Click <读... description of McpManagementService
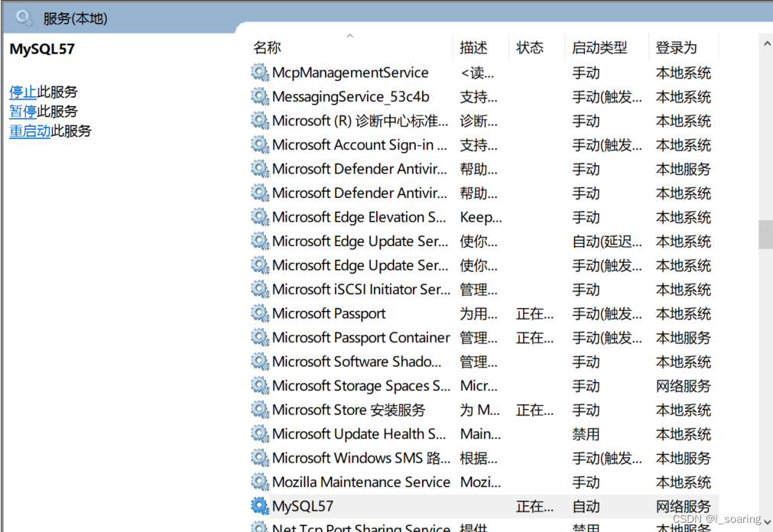The height and width of the screenshot is (532, 773). coord(477,73)
